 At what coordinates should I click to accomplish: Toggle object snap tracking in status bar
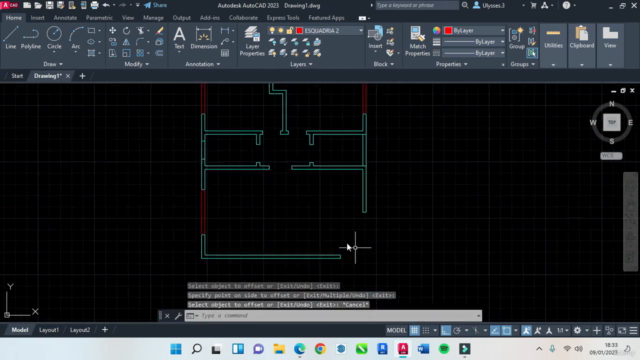(x=495, y=330)
